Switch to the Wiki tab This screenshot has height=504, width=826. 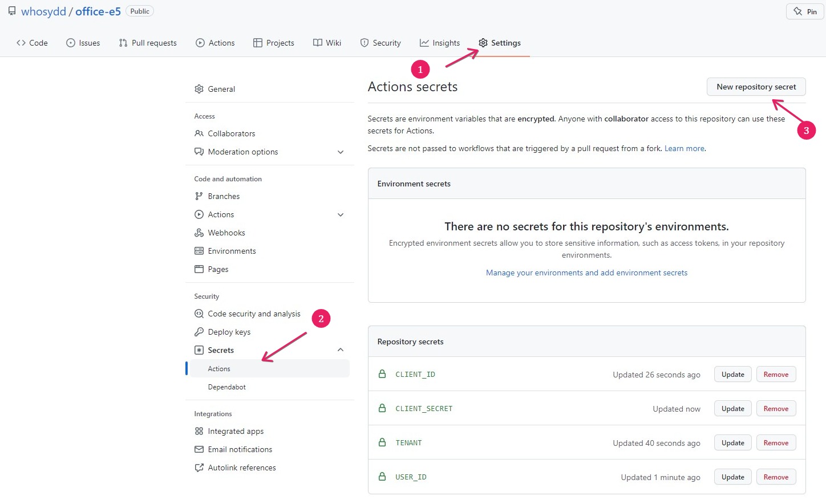pos(327,43)
